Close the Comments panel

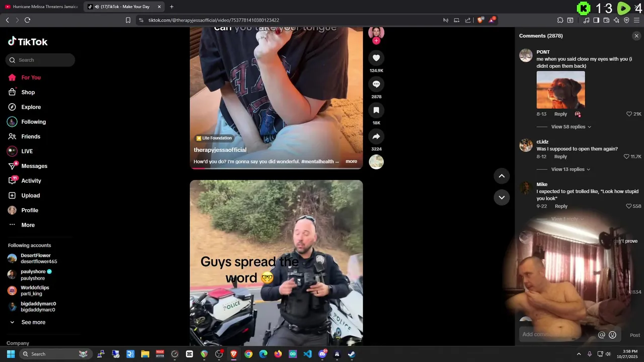pyautogui.click(x=636, y=36)
